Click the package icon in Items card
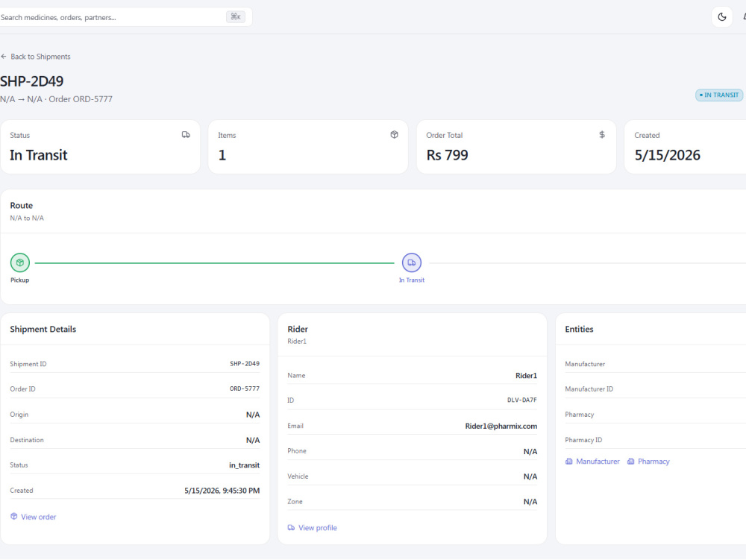Image resolution: width=746 pixels, height=560 pixels. (x=395, y=135)
